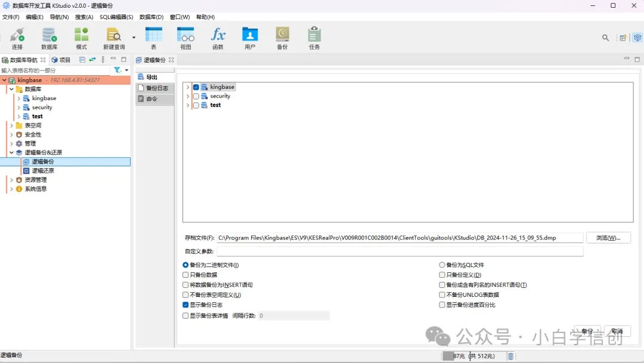Open the 新建查询 dropdown arrow
Image resolution: width=644 pixels, height=363 pixels.
click(x=134, y=38)
